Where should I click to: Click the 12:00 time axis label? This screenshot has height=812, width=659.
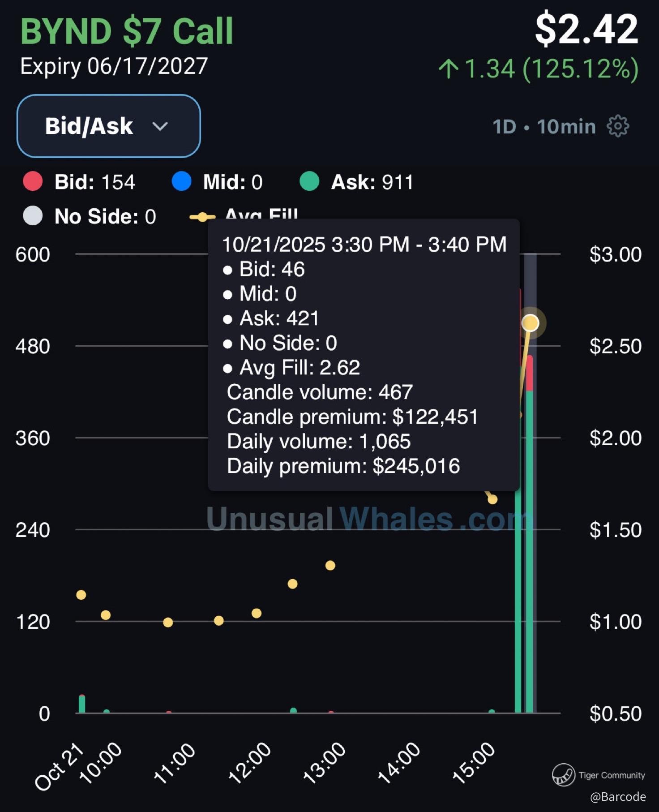pos(249,762)
